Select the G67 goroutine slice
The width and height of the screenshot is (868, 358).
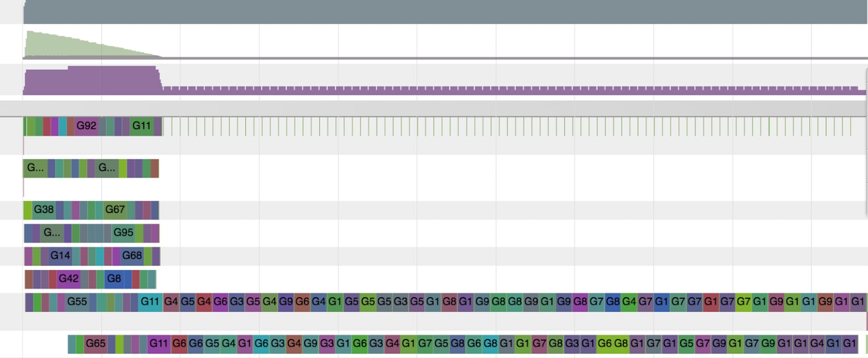click(x=115, y=210)
